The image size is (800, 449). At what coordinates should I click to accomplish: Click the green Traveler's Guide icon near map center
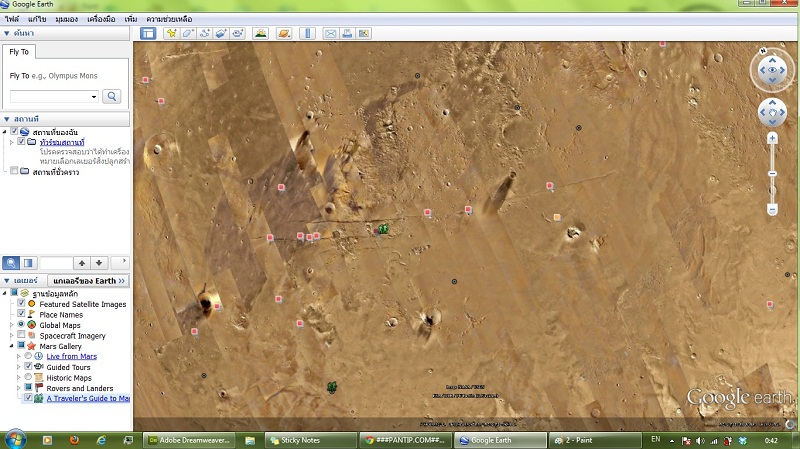coord(383,229)
